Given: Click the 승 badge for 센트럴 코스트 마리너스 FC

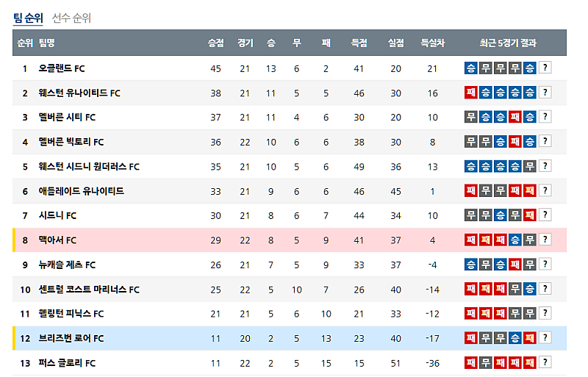Looking at the screenshot, I should (x=530, y=289).
